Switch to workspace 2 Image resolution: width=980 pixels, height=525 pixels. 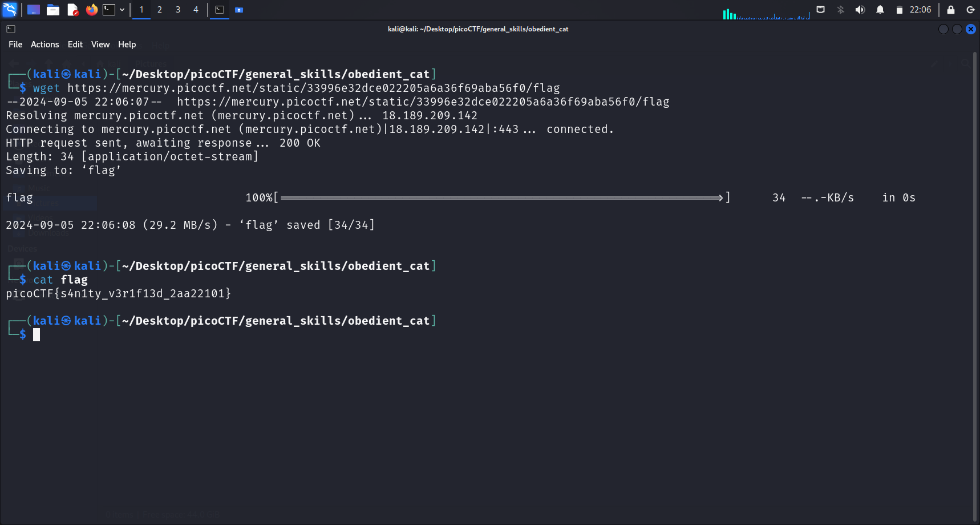pos(160,10)
